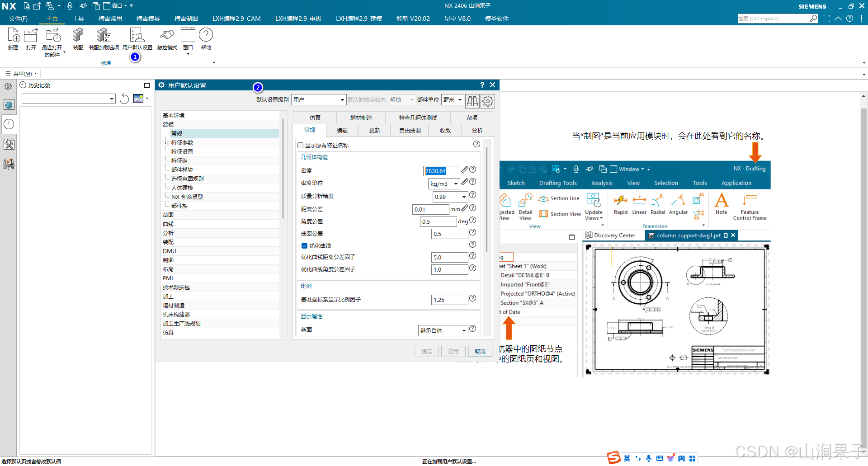Open the 密度单位 kg/m3 dropdown

pos(444,184)
